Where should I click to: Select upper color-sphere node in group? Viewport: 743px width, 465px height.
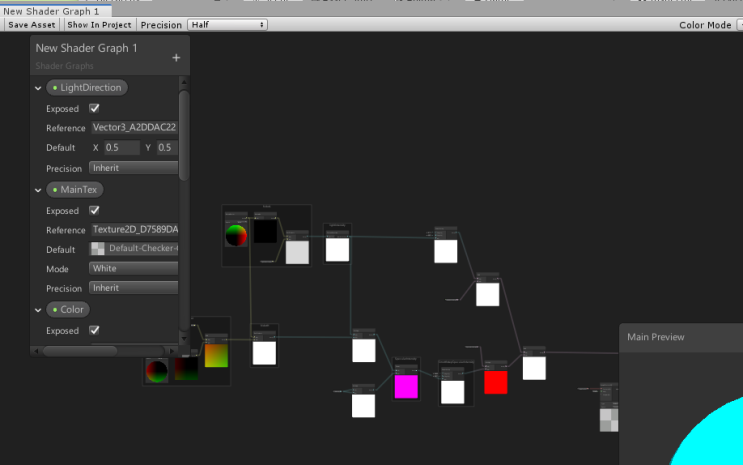pyautogui.click(x=236, y=235)
